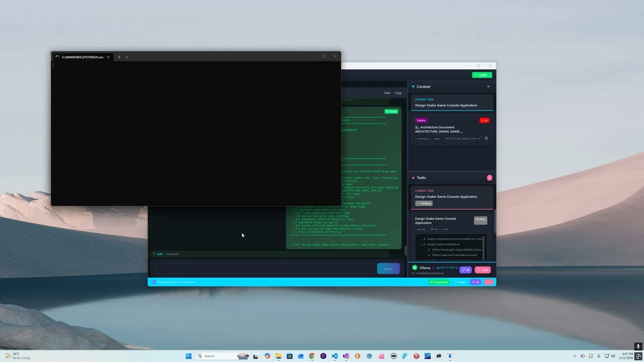The image size is (644, 362).
Task: Click the grey Pending button on task card
Action: click(x=480, y=220)
